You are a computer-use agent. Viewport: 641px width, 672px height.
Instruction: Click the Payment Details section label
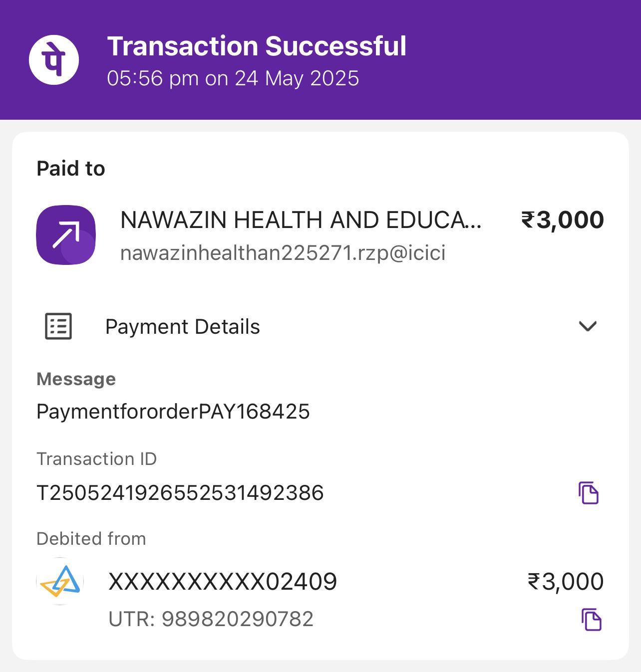click(x=183, y=327)
